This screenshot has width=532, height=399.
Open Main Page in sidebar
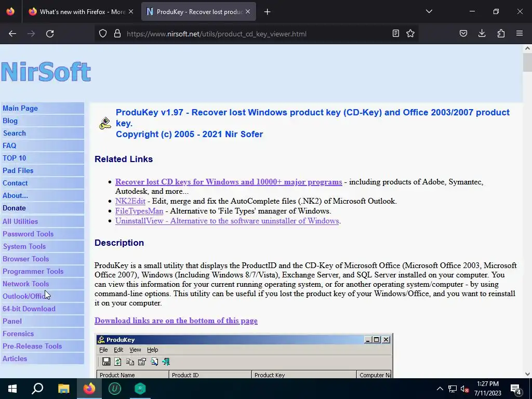click(20, 108)
